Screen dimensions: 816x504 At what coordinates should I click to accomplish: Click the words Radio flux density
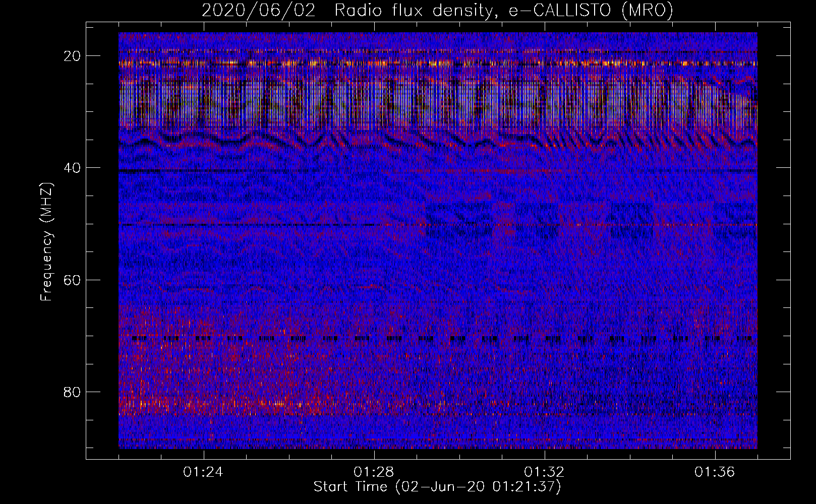coord(414,11)
